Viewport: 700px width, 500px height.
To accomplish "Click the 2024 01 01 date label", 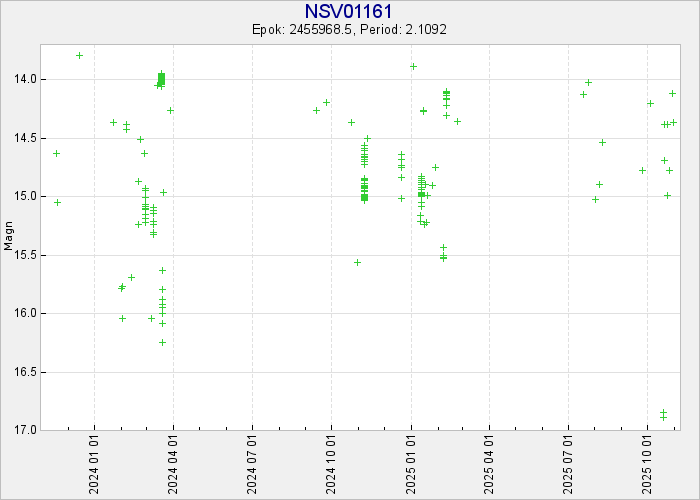I will [x=94, y=464].
